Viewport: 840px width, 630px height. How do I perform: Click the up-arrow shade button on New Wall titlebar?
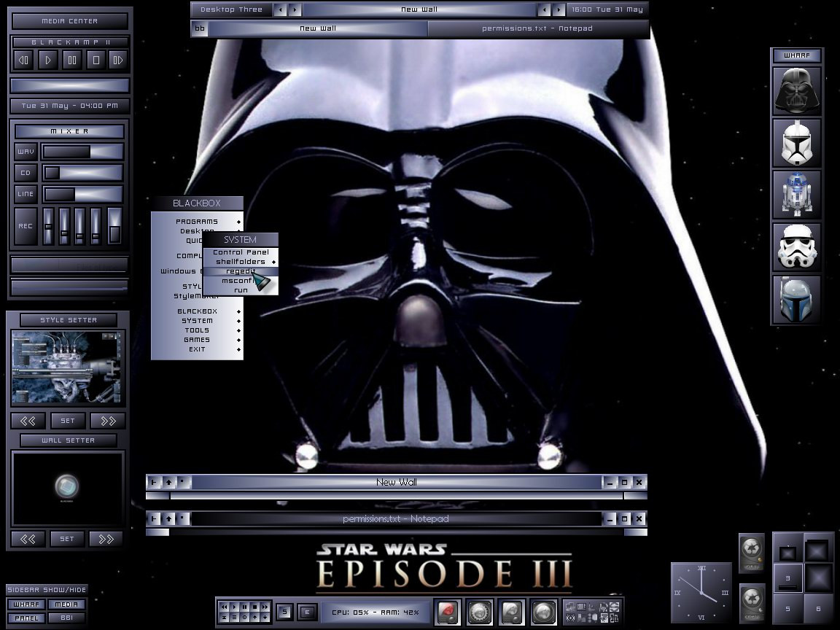click(168, 482)
